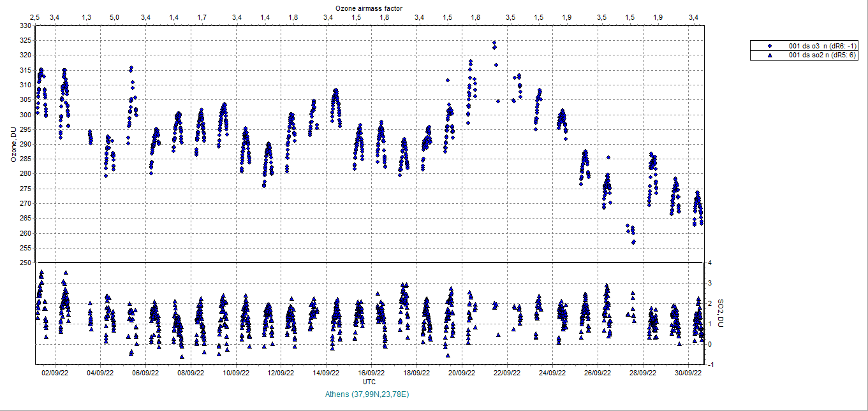Click the 5,0 airmass factor label
This screenshot has height=411, width=868.
point(114,17)
